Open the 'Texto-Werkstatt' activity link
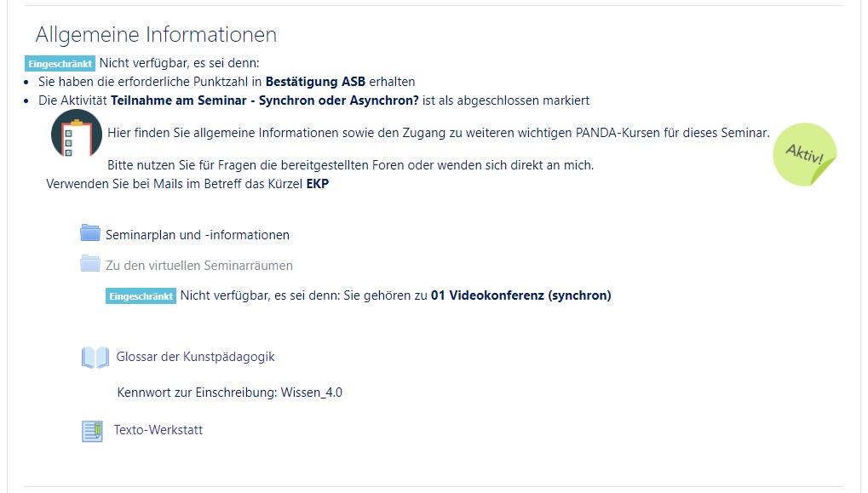Viewport: 868px width, 493px height. tap(158, 430)
